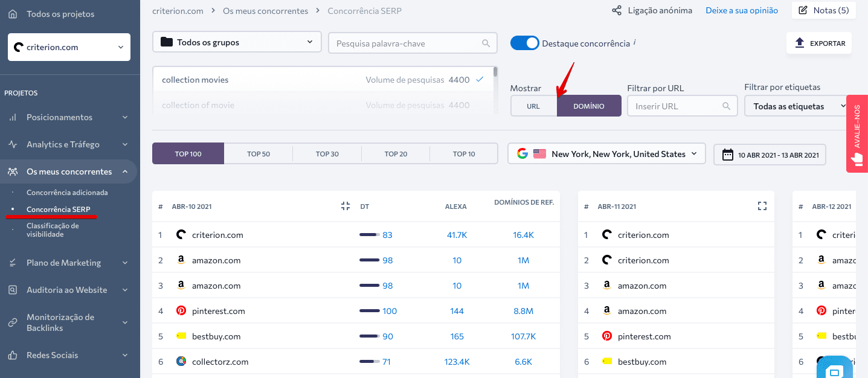Click the info icon next to Destaque concorrência

tap(635, 43)
